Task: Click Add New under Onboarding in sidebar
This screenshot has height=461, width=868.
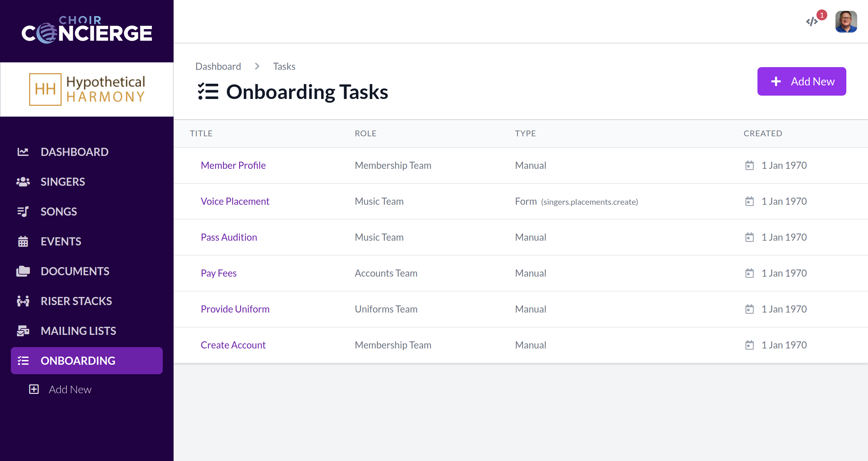Action: (70, 389)
